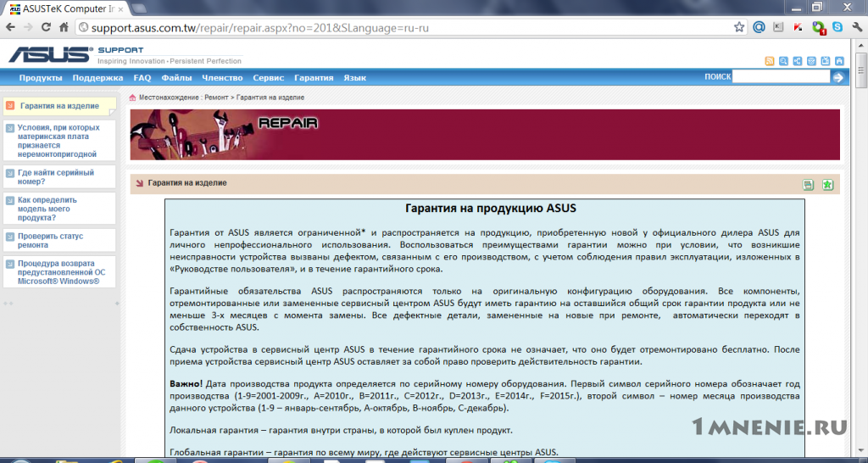Go back to the previous page

click(x=10, y=27)
